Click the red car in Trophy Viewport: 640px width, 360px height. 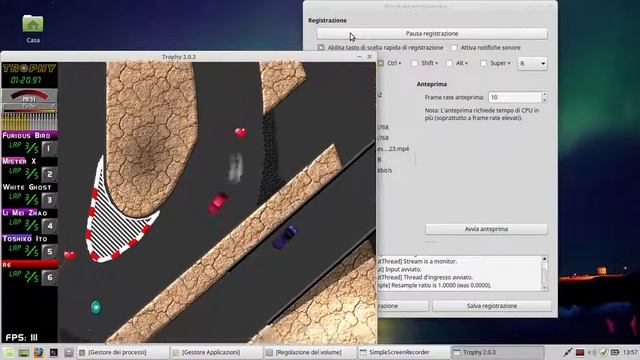[x=218, y=202]
